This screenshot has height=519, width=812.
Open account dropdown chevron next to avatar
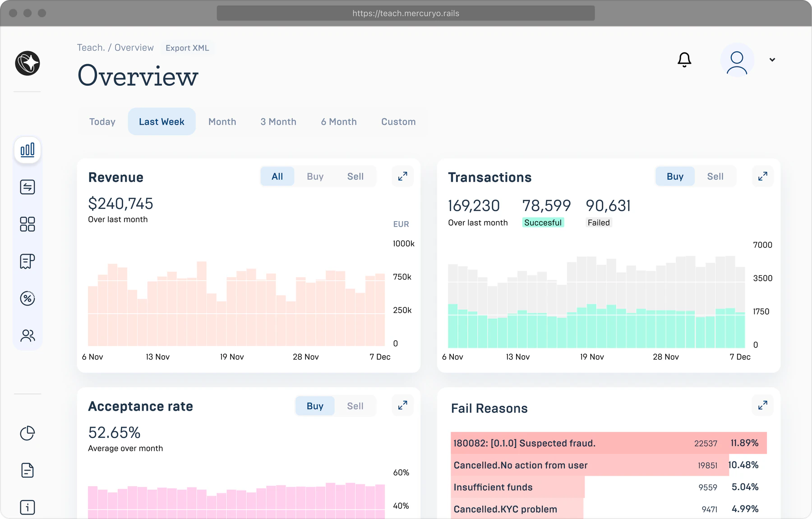pyautogui.click(x=772, y=60)
